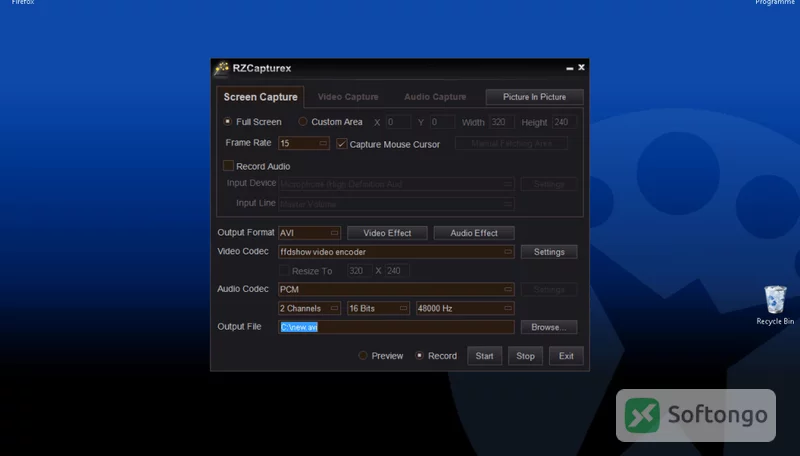This screenshot has width=800, height=456.
Task: Click the Output File path field
Action: (396, 327)
